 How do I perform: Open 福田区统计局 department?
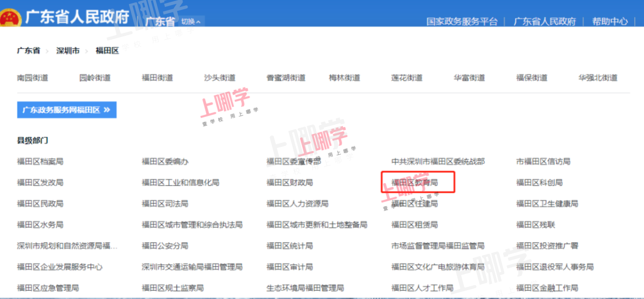pyautogui.click(x=290, y=246)
